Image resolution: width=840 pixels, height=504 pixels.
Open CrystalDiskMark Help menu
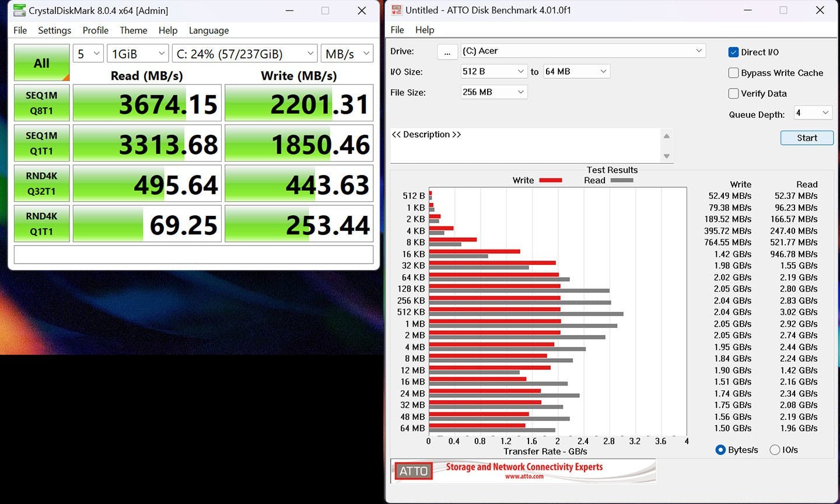[167, 30]
